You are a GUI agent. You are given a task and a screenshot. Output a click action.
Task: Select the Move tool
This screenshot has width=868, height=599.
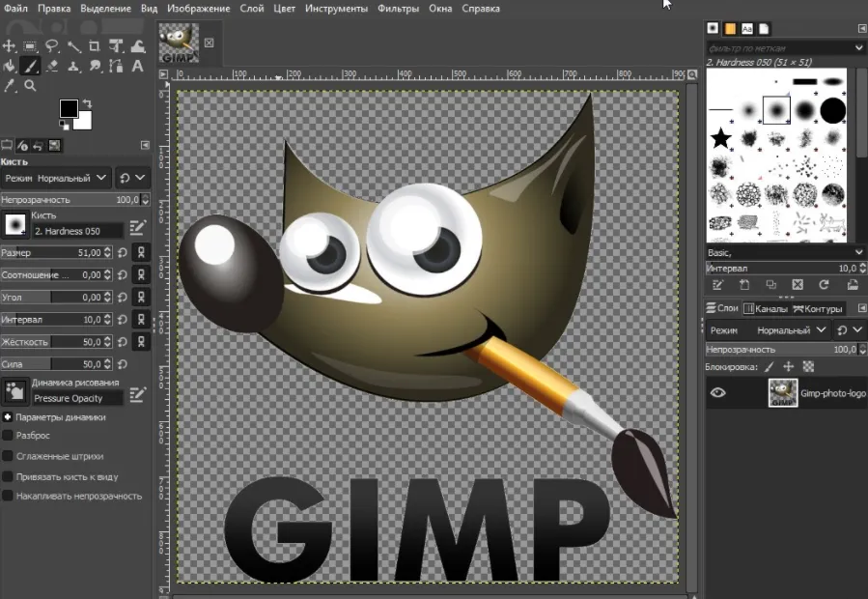tap(9, 46)
